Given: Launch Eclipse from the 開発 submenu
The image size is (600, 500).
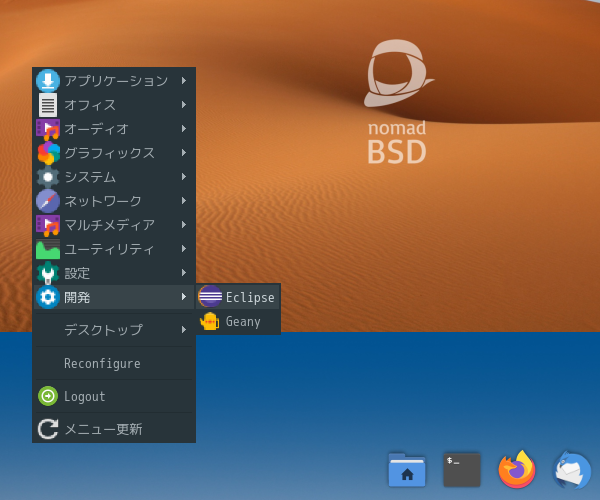Looking at the screenshot, I should click(238, 297).
